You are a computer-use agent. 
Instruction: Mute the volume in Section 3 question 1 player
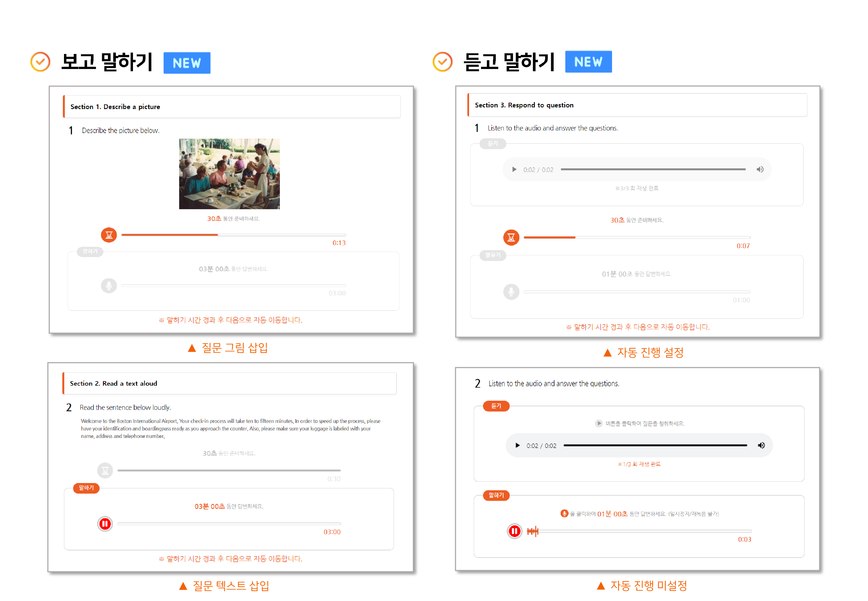[760, 169]
